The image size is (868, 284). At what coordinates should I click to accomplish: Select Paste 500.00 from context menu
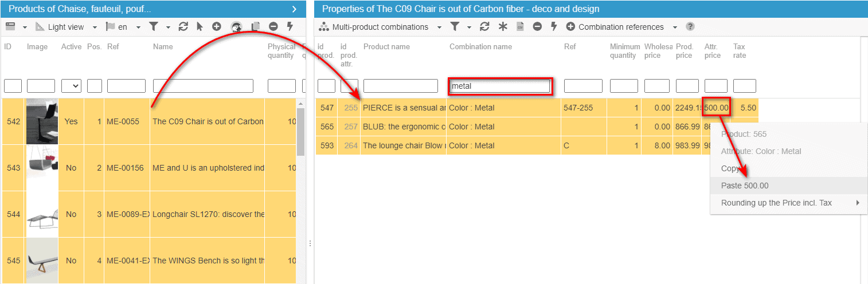745,186
